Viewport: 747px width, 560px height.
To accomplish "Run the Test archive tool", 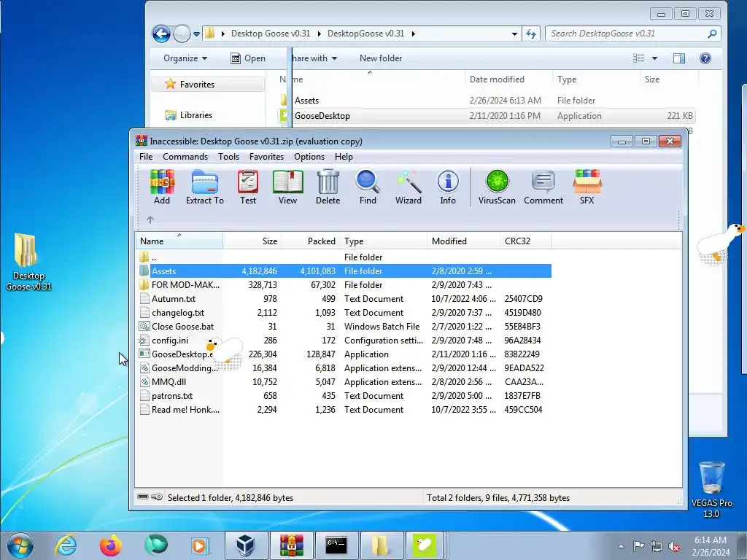I will (248, 187).
